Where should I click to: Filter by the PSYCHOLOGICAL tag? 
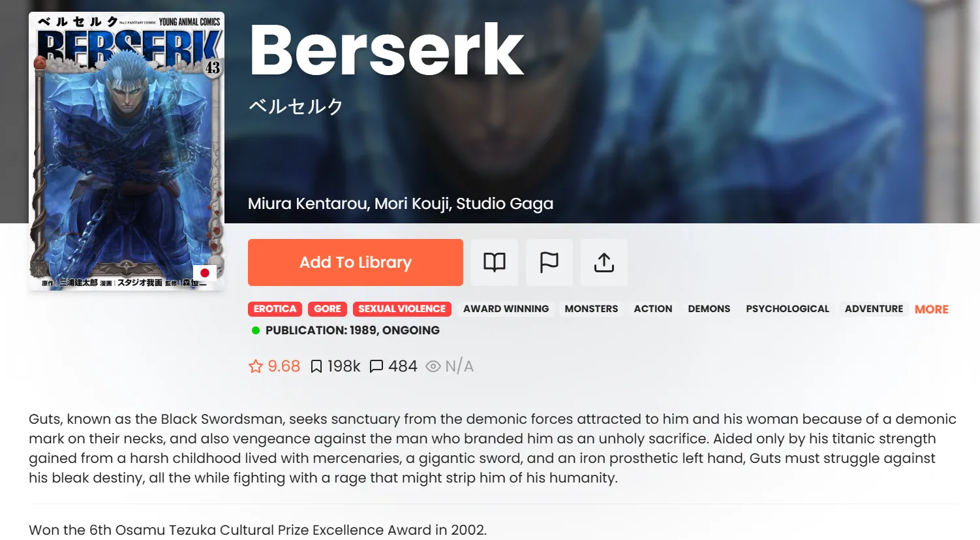788,309
